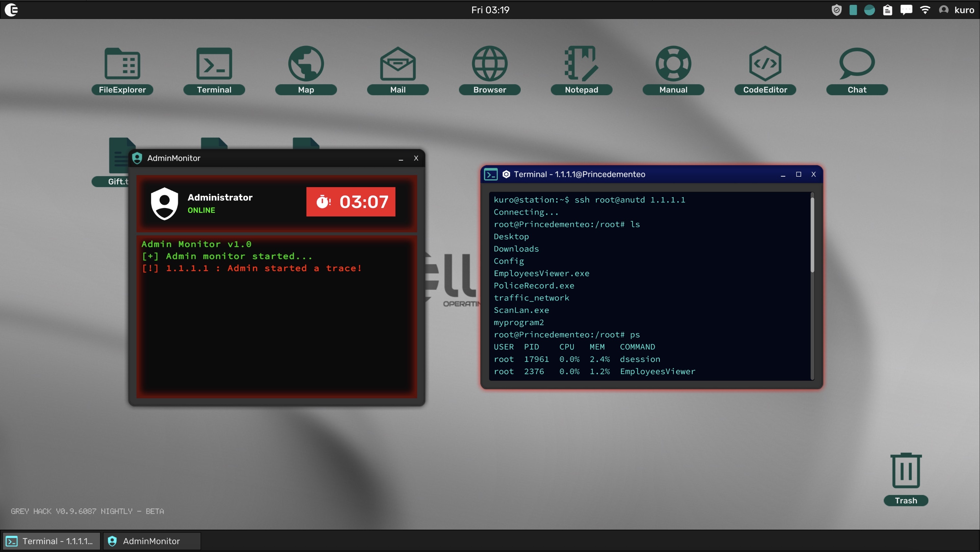The height and width of the screenshot is (552, 980).
Task: Open the Notepad desktop icon
Action: (581, 64)
